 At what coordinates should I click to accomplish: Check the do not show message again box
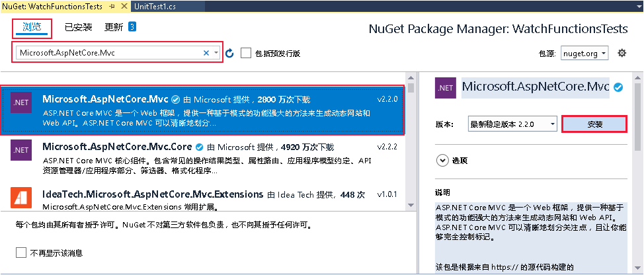(x=21, y=253)
